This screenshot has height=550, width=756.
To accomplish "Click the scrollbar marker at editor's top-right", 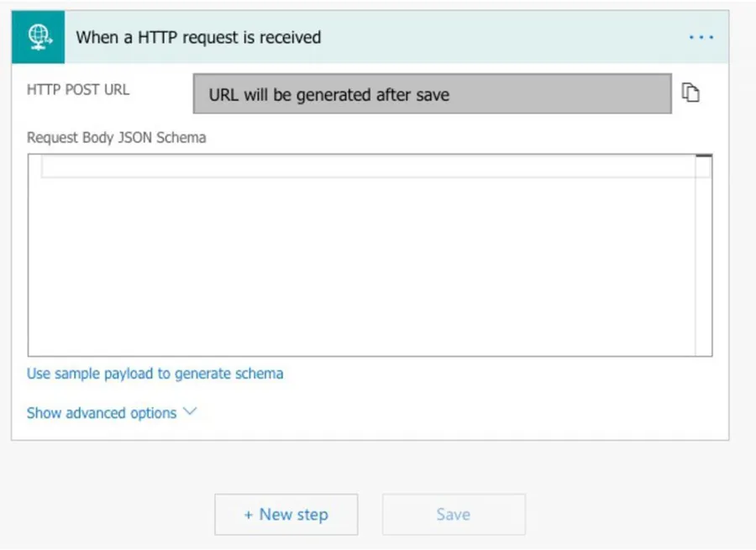I will point(704,157).
